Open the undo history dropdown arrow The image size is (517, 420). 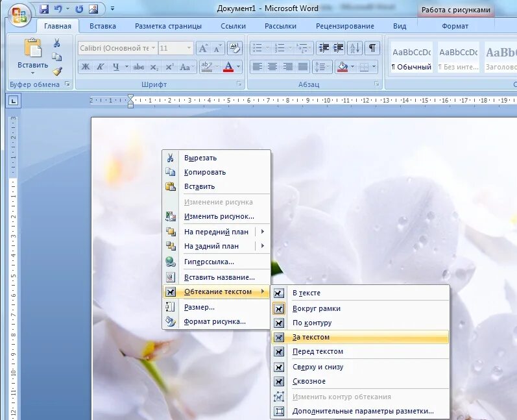point(67,9)
